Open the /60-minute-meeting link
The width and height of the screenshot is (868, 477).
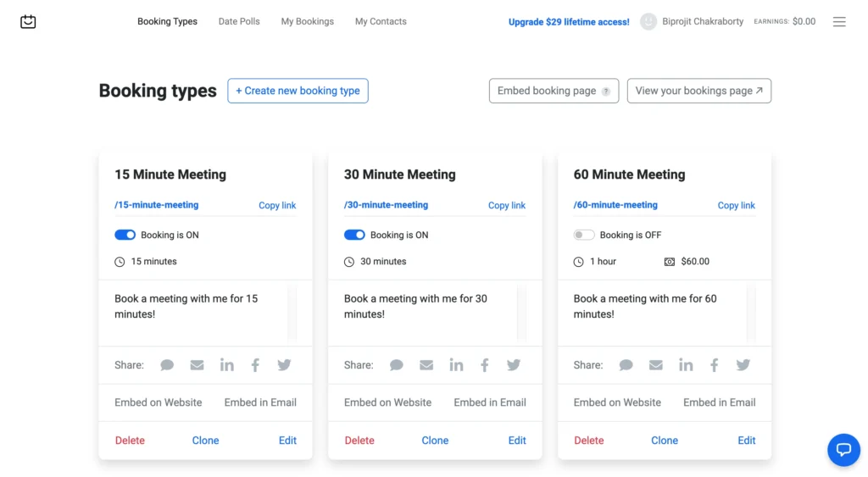[x=615, y=205]
